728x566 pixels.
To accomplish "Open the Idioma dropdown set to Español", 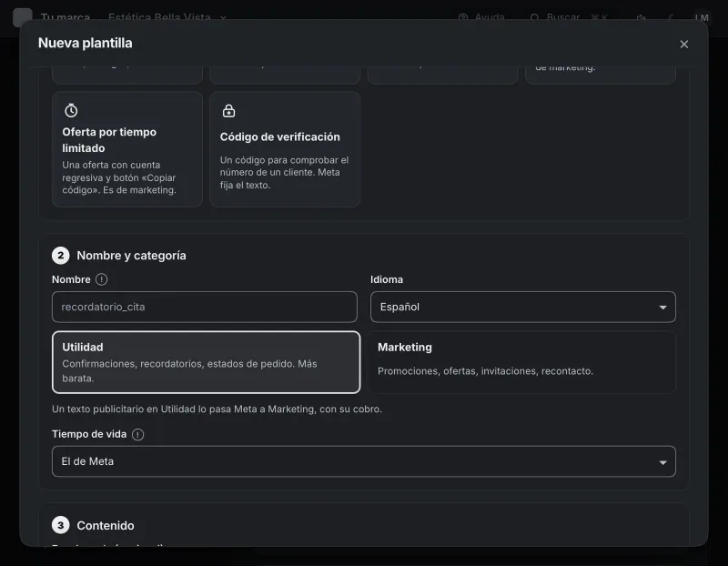I will tap(522, 307).
